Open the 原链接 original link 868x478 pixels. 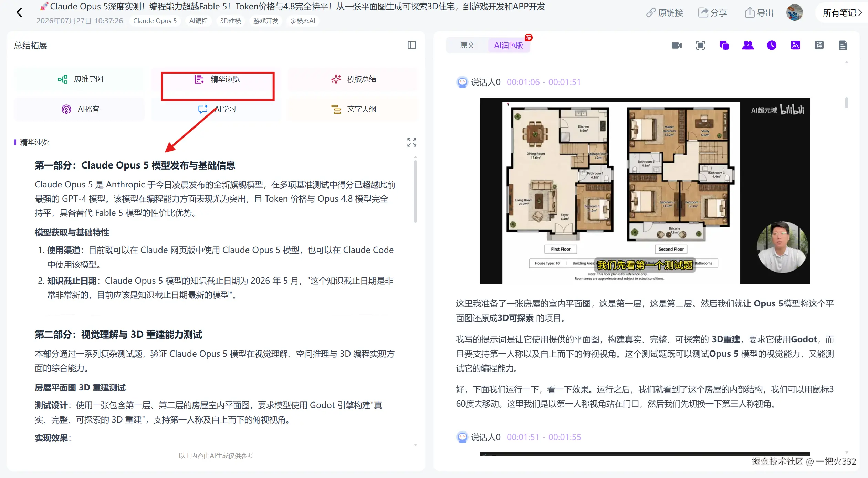click(x=665, y=13)
